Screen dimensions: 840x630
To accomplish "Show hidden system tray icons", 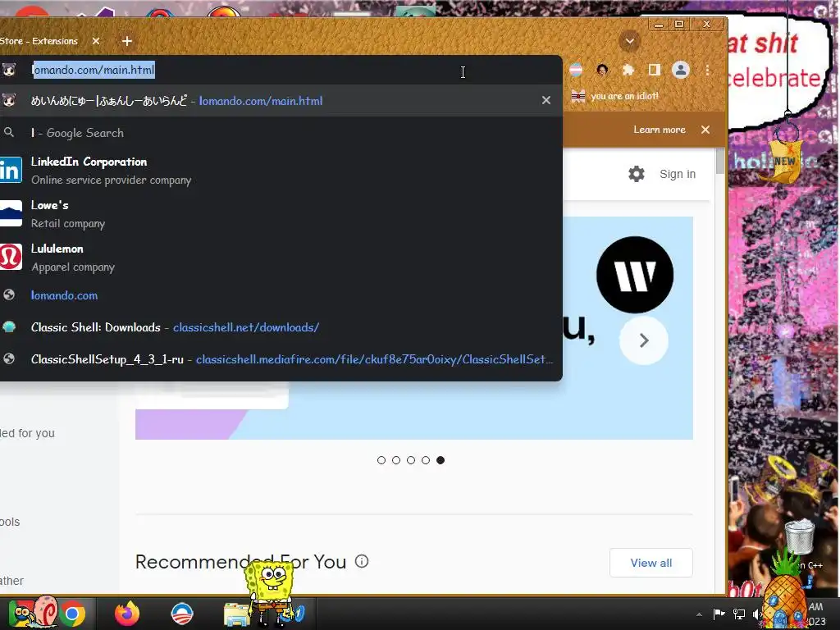I will [699, 614].
